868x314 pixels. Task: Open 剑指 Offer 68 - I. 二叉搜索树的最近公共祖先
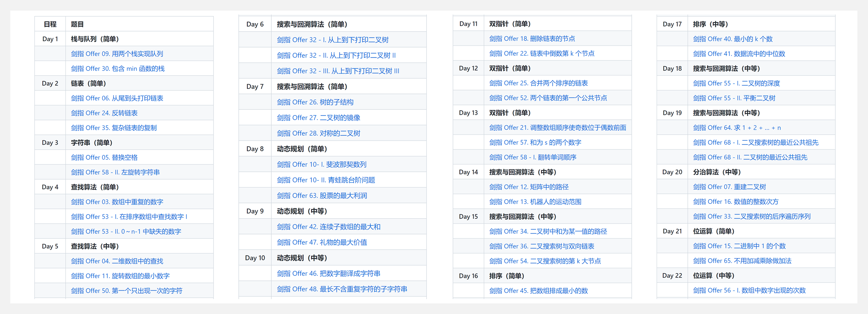click(x=756, y=142)
